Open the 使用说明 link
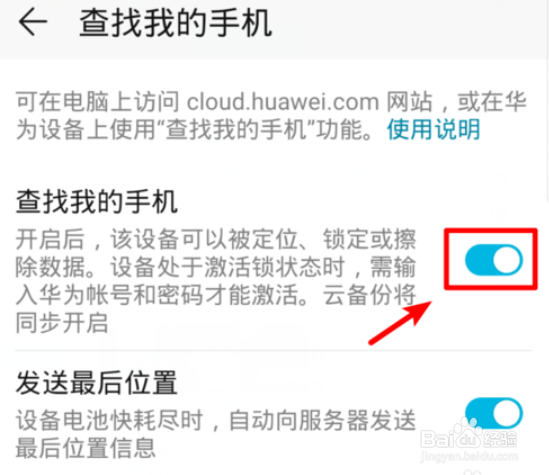This screenshot has width=549, height=475. (433, 129)
